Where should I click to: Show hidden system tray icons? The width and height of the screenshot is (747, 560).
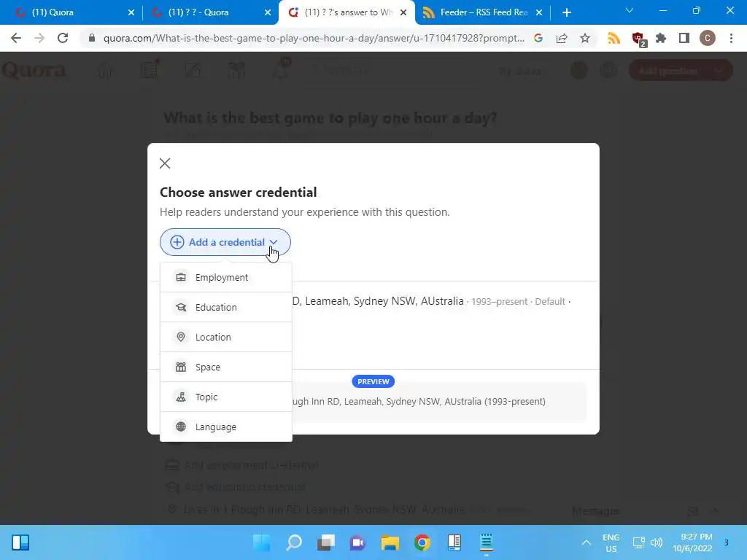tap(587, 542)
